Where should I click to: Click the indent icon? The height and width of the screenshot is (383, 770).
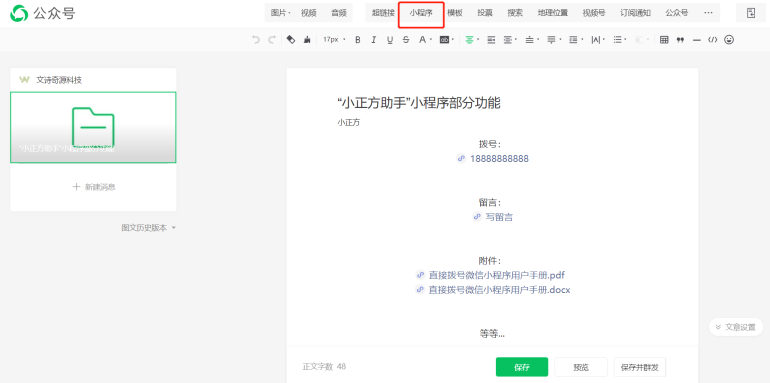click(x=573, y=40)
